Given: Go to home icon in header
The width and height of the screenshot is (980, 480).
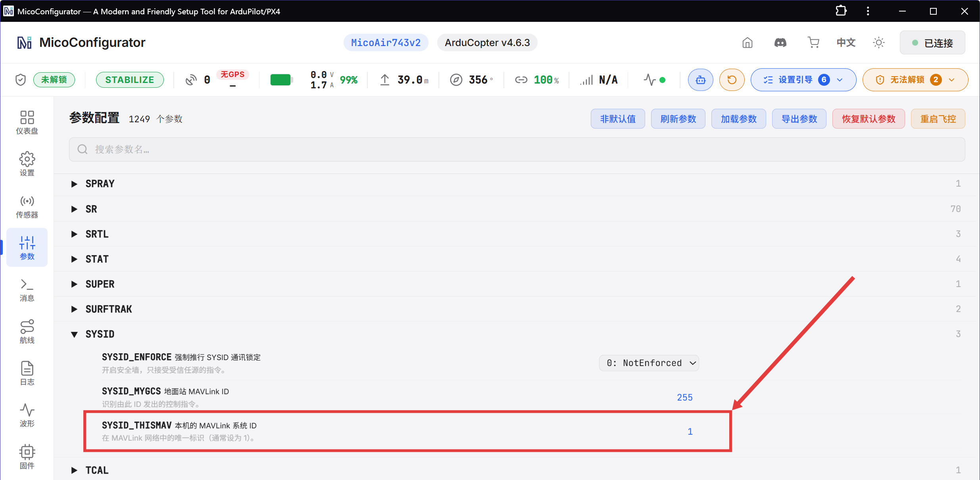Looking at the screenshot, I should [747, 42].
